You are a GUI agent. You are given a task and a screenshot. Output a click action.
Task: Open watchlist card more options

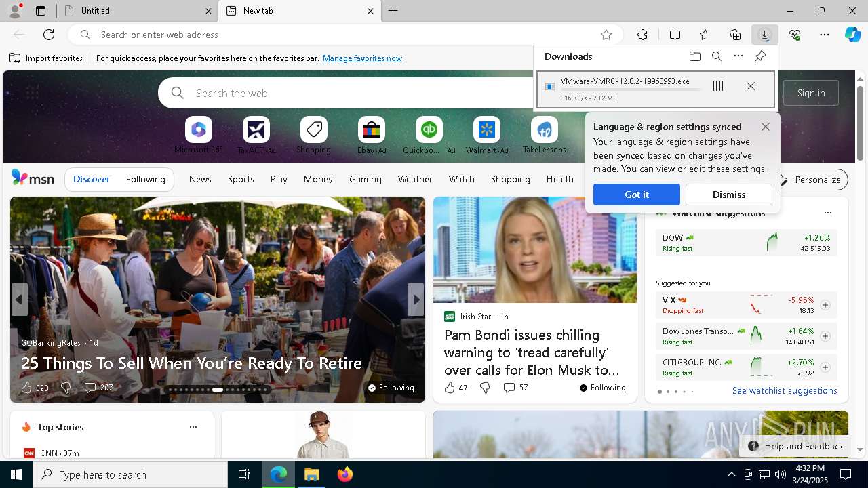point(827,213)
